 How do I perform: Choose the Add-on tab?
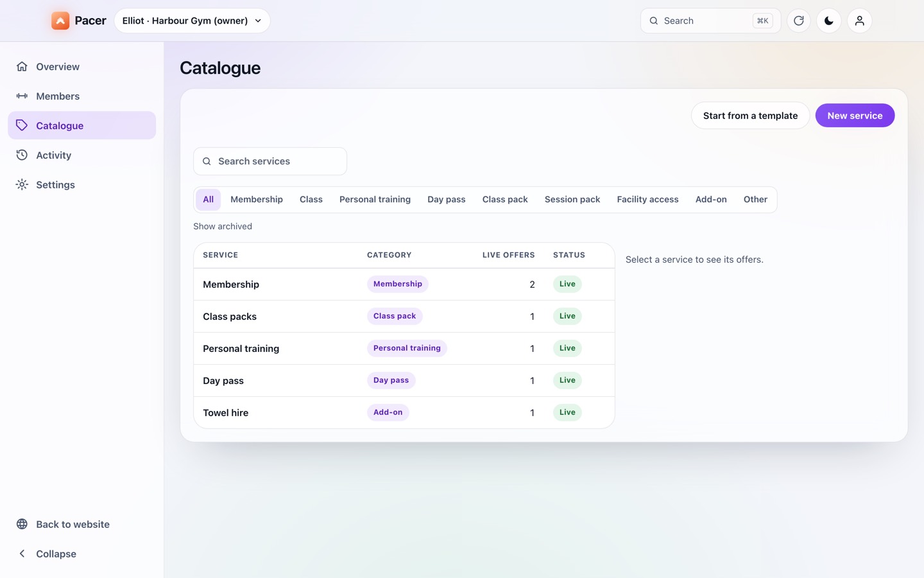[711, 200]
